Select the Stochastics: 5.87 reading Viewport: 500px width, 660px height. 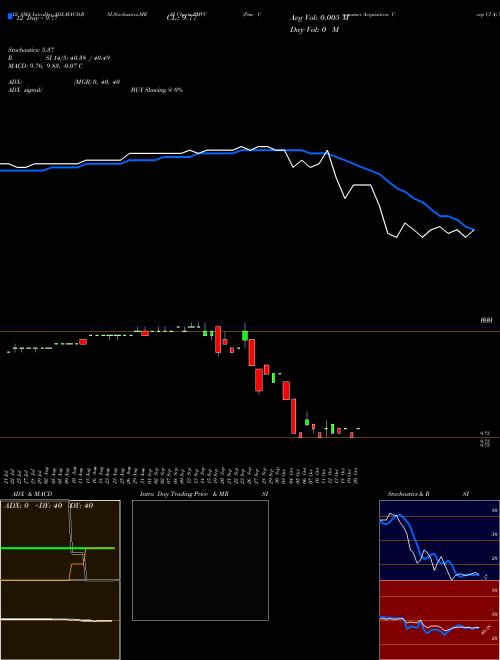[31, 50]
